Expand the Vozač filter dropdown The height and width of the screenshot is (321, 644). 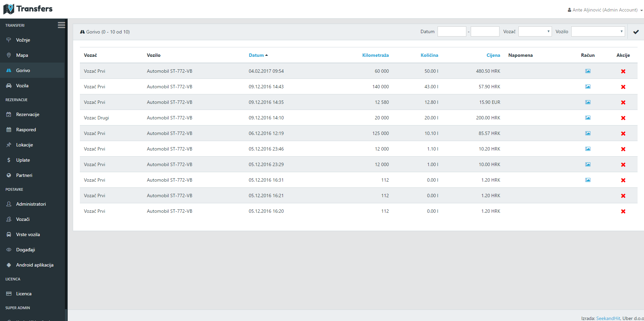[x=535, y=31]
